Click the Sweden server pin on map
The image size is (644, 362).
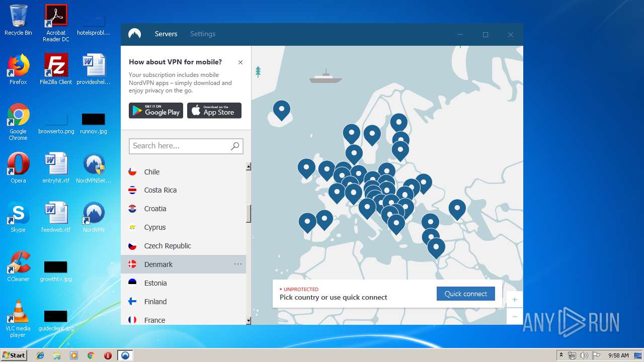(x=372, y=135)
